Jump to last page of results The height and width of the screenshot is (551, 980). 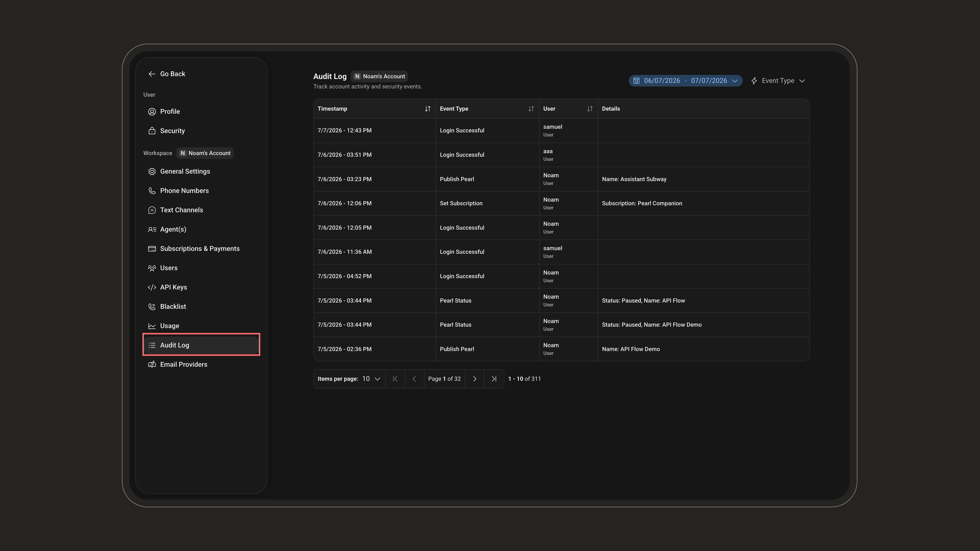tap(494, 379)
